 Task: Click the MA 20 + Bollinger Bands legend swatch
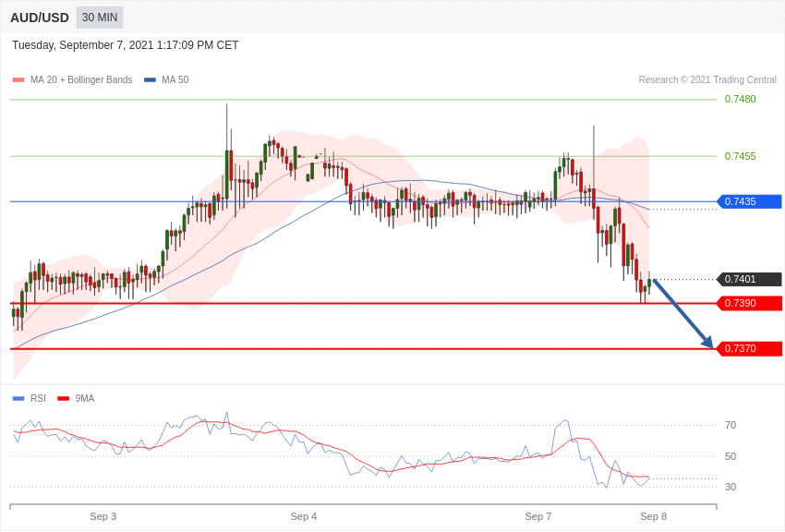click(x=18, y=79)
